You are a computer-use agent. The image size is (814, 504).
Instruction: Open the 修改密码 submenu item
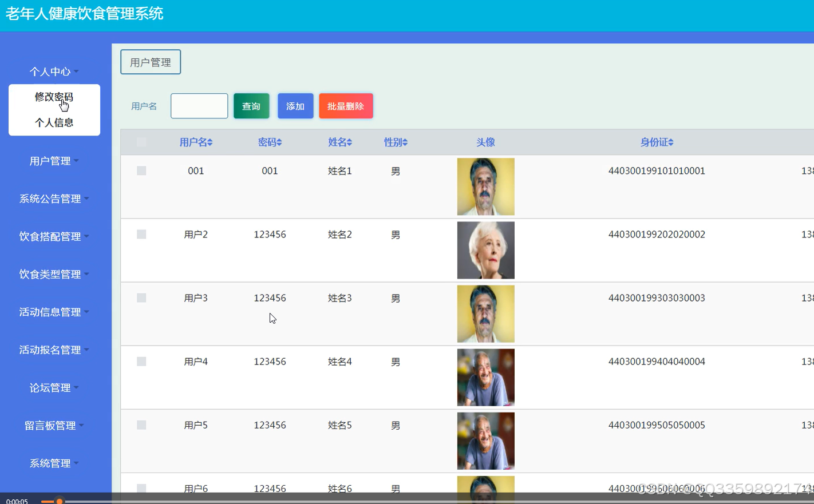pyautogui.click(x=54, y=97)
